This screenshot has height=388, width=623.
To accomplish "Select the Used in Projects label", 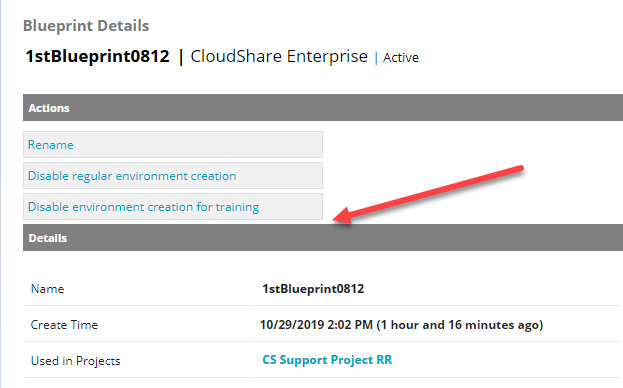I will (75, 361).
